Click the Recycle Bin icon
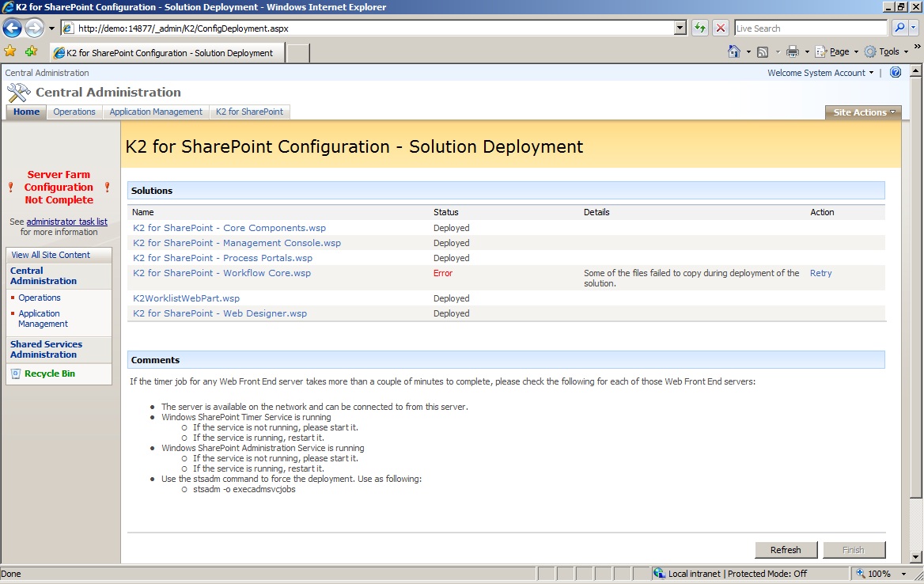The height and width of the screenshot is (584, 924). coord(16,374)
